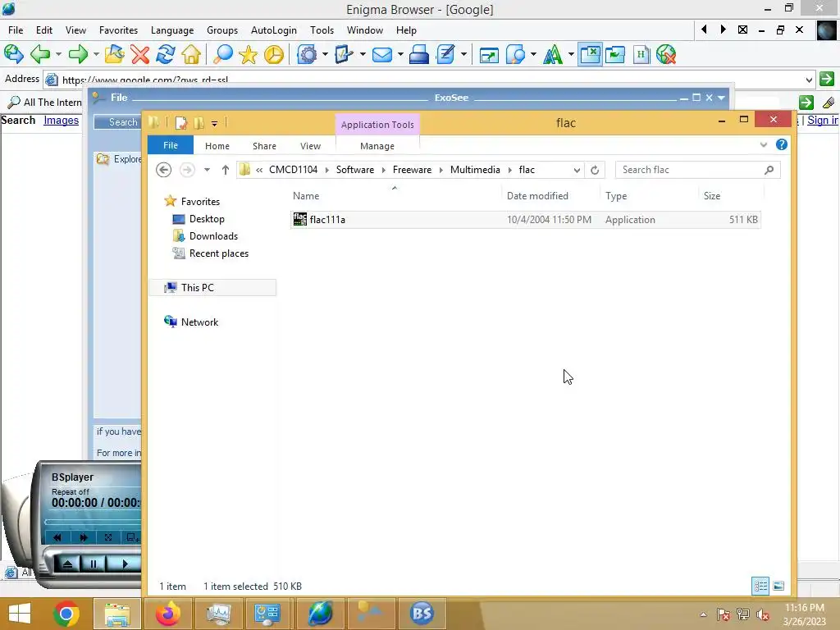Screen dimensions: 840x630
Task: Toggle the highlighted window-X toolbar button in browser
Action: [590, 54]
